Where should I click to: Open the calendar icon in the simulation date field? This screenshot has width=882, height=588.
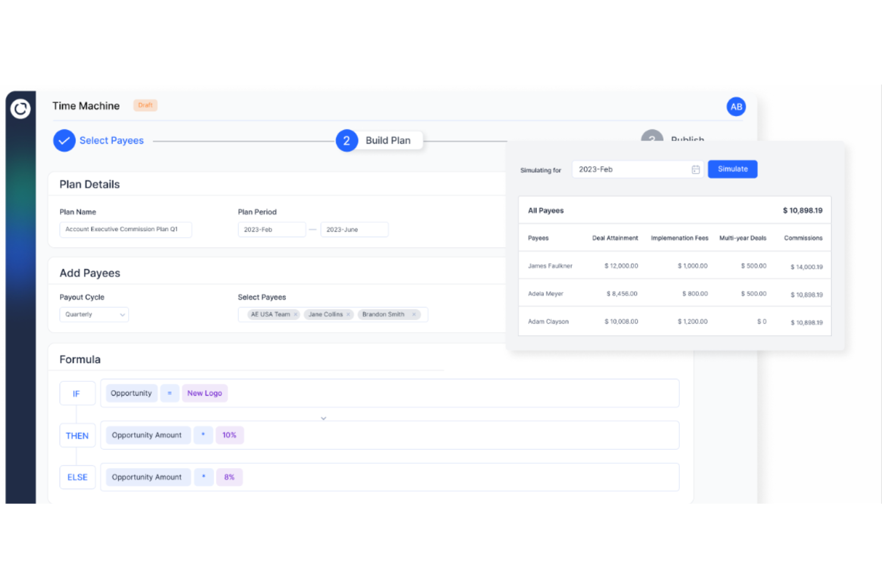(x=695, y=169)
